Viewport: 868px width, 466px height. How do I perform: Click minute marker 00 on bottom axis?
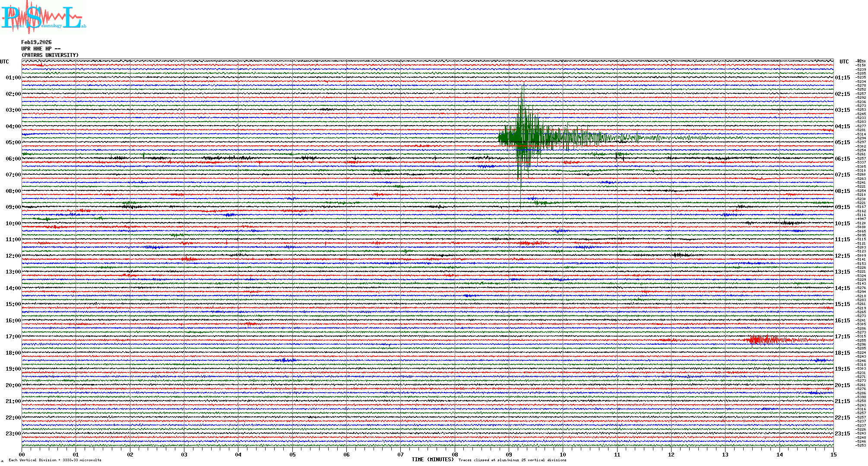(22, 454)
